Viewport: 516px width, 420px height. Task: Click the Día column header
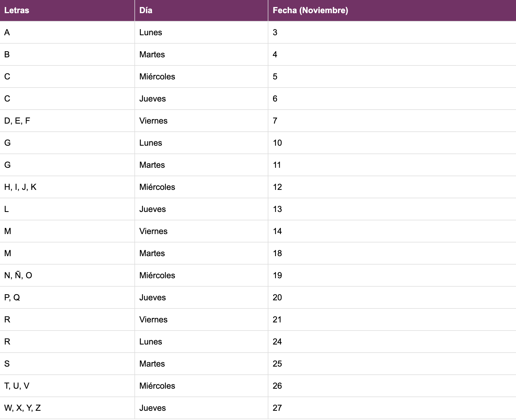tap(146, 10)
